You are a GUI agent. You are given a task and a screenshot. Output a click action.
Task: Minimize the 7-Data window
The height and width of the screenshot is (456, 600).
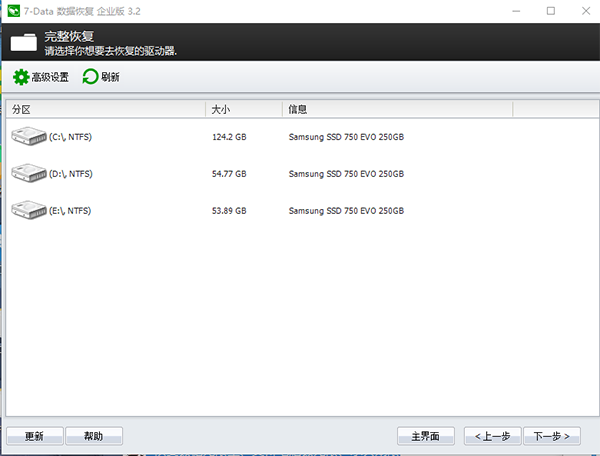(516, 11)
